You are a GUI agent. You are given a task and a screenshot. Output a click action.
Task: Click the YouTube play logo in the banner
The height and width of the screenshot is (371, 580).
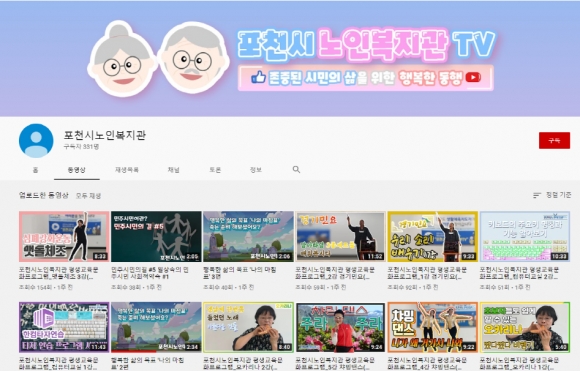(473, 77)
